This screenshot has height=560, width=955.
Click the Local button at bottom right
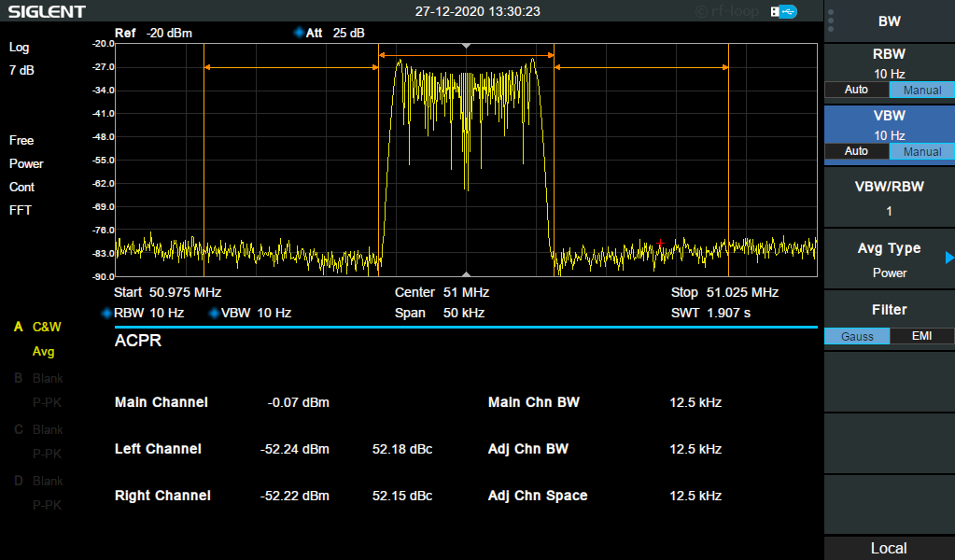coord(890,548)
